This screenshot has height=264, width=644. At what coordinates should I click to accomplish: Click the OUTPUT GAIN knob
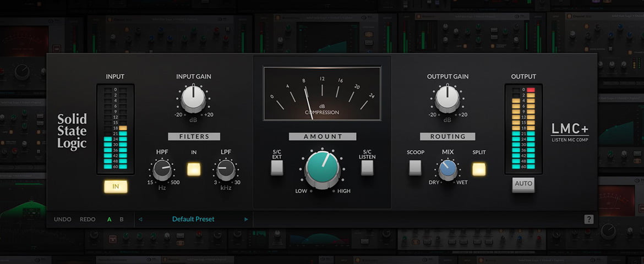447,99
